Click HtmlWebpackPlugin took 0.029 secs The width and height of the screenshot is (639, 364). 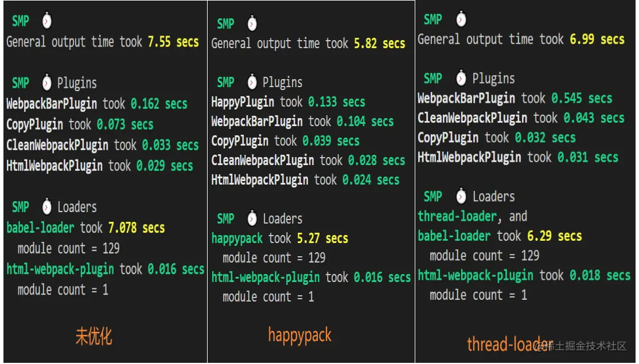click(99, 166)
